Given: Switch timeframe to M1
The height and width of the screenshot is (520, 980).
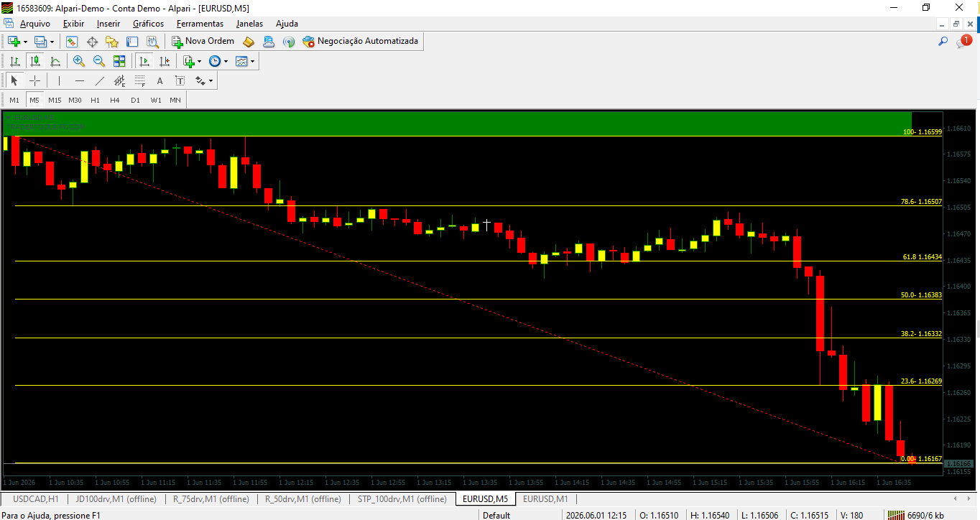Looking at the screenshot, I should [14, 100].
